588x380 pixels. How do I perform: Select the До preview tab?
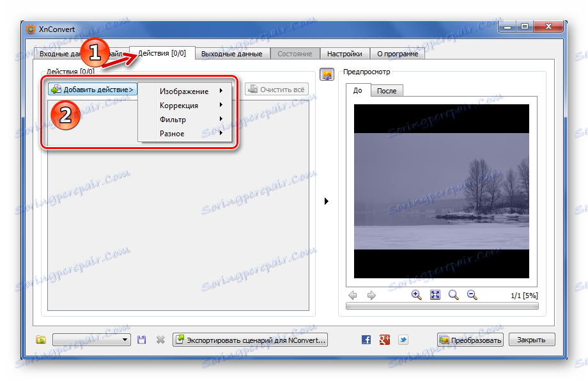(358, 90)
